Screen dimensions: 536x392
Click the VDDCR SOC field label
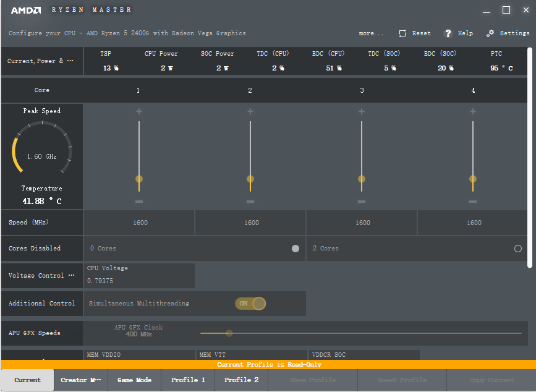pos(328,355)
